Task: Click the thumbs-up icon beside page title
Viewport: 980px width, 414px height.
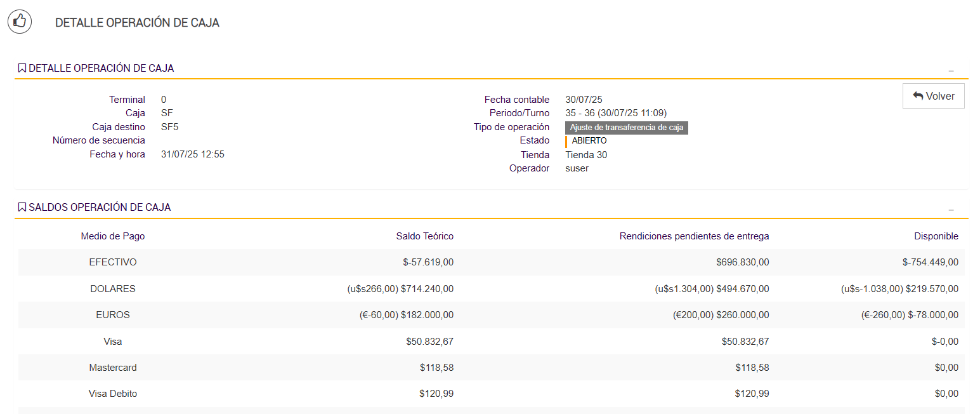Action: click(20, 22)
